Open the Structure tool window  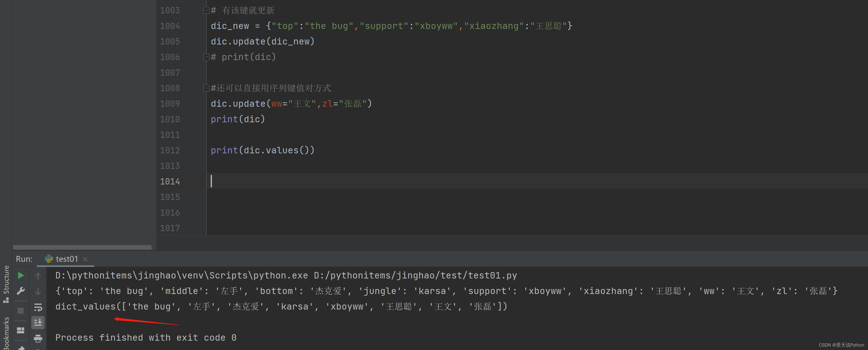(6, 284)
